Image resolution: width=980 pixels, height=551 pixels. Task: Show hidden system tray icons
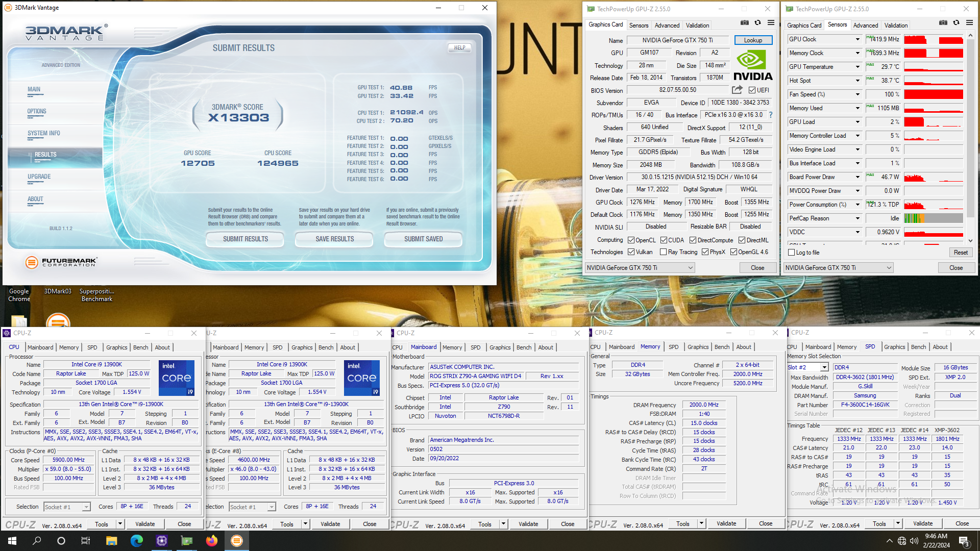(x=890, y=541)
